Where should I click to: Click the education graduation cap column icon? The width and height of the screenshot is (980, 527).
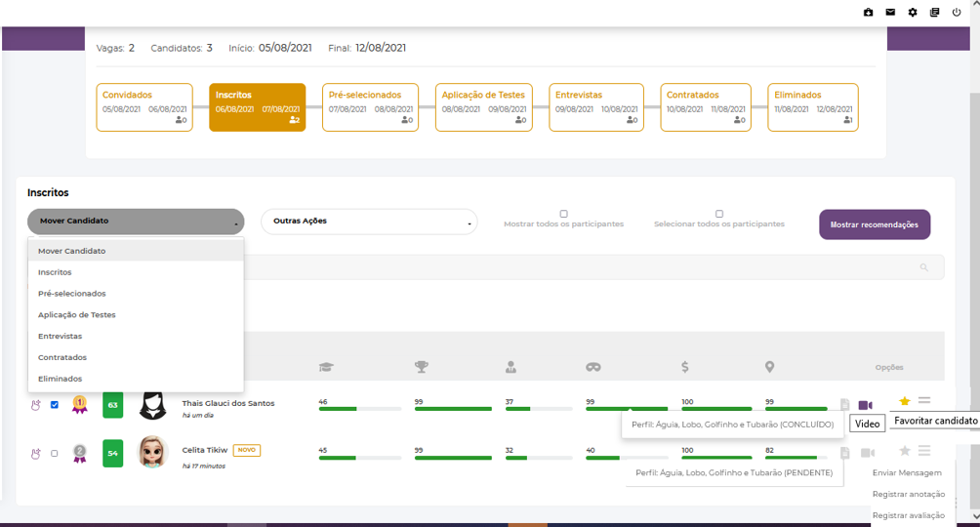pyautogui.click(x=325, y=367)
